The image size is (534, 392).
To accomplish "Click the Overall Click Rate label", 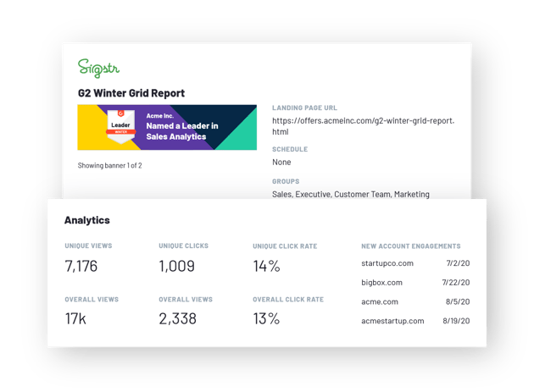I will tap(288, 300).
